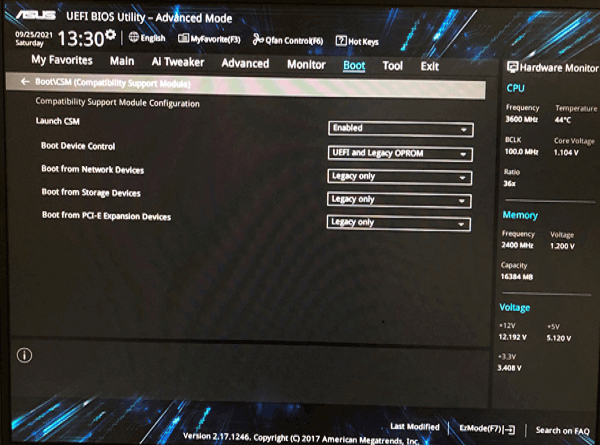The height and width of the screenshot is (445, 600).
Task: Open Boot from Network Devices dropdown
Action: [399, 176]
